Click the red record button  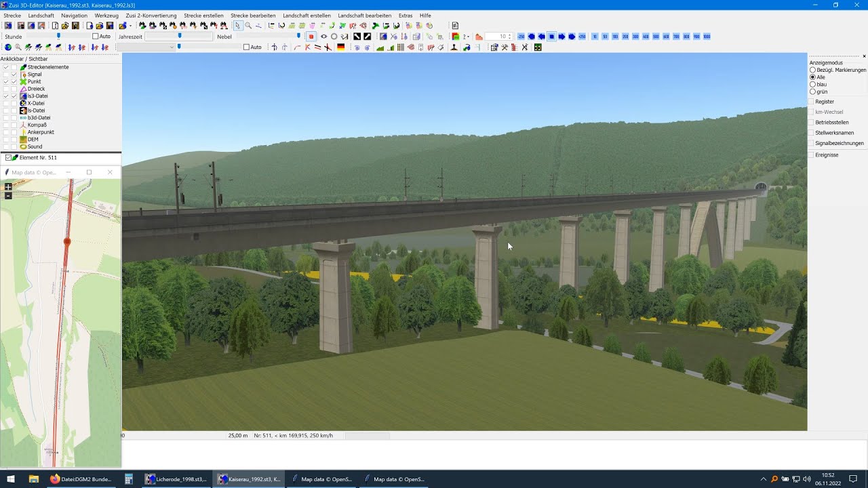click(x=311, y=37)
